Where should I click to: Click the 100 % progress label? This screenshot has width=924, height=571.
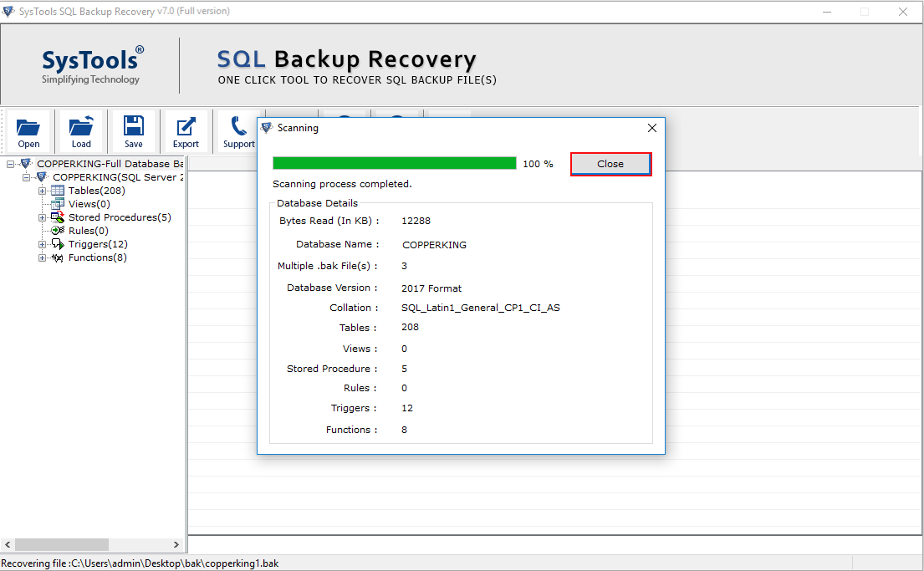point(538,164)
